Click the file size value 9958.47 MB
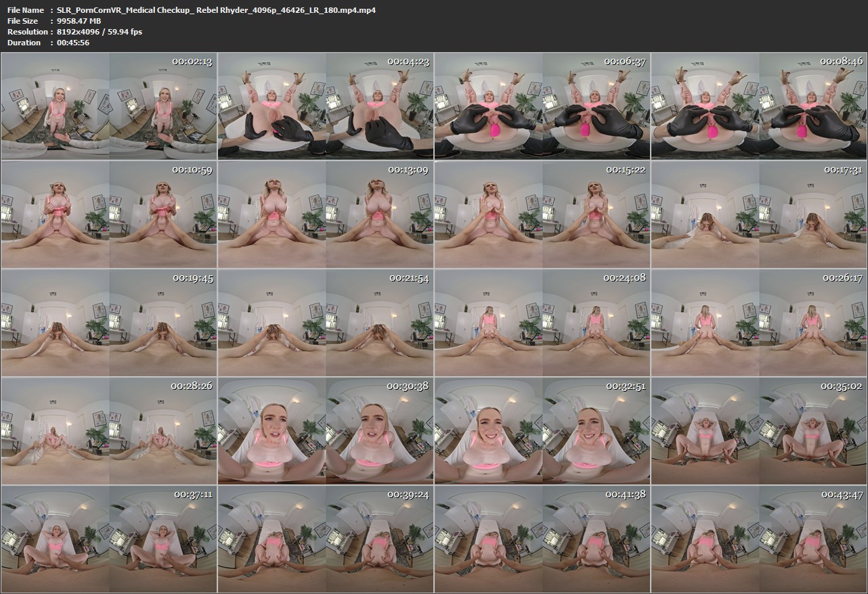This screenshot has height=594, width=868. click(x=79, y=21)
